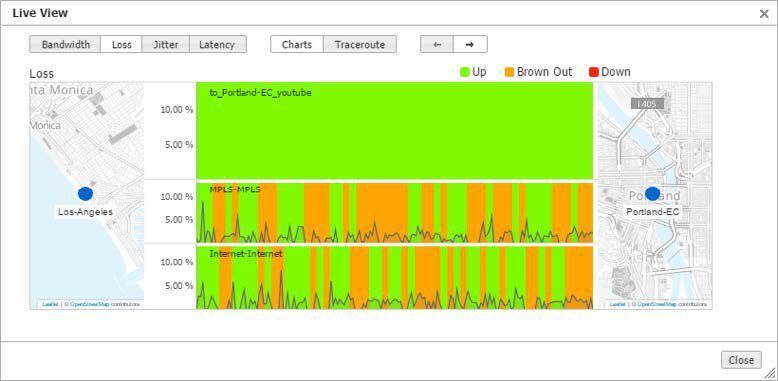
Task: Click the Close button
Action: (x=741, y=360)
